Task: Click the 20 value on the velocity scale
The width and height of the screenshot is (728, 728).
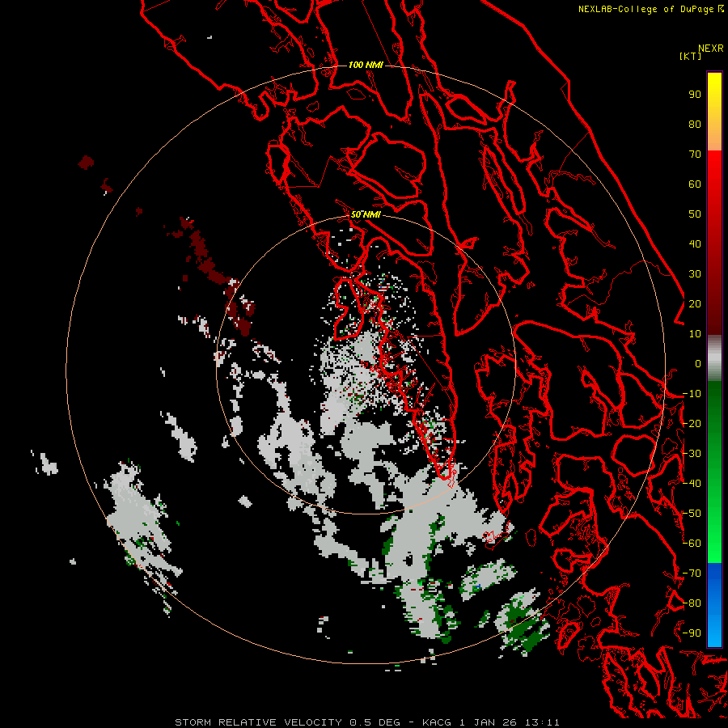Action: [x=695, y=304]
